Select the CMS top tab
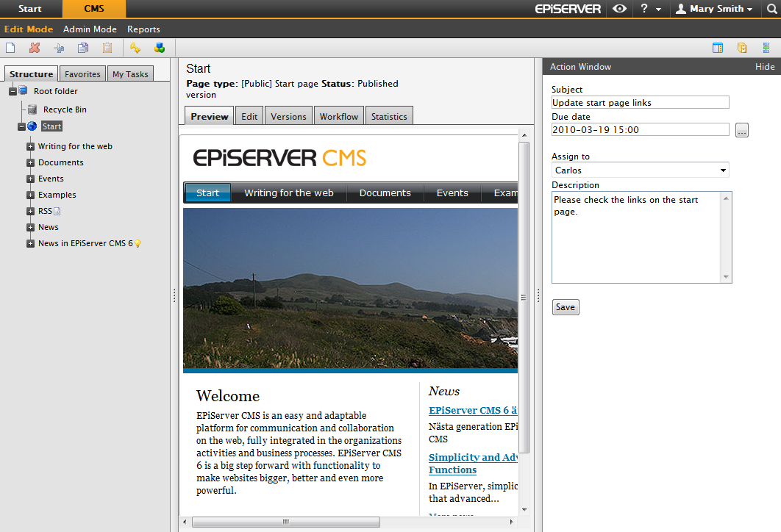The image size is (781, 532). pyautogui.click(x=93, y=9)
